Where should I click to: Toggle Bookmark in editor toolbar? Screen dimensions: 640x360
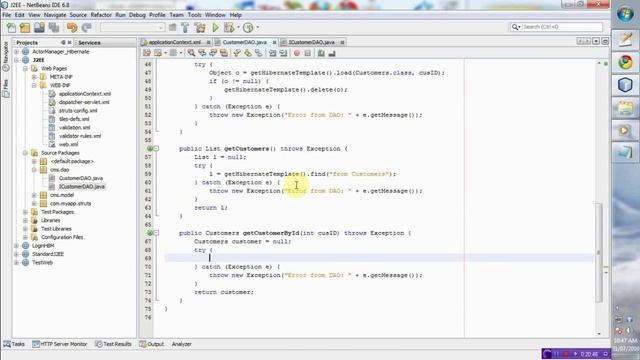(259, 53)
